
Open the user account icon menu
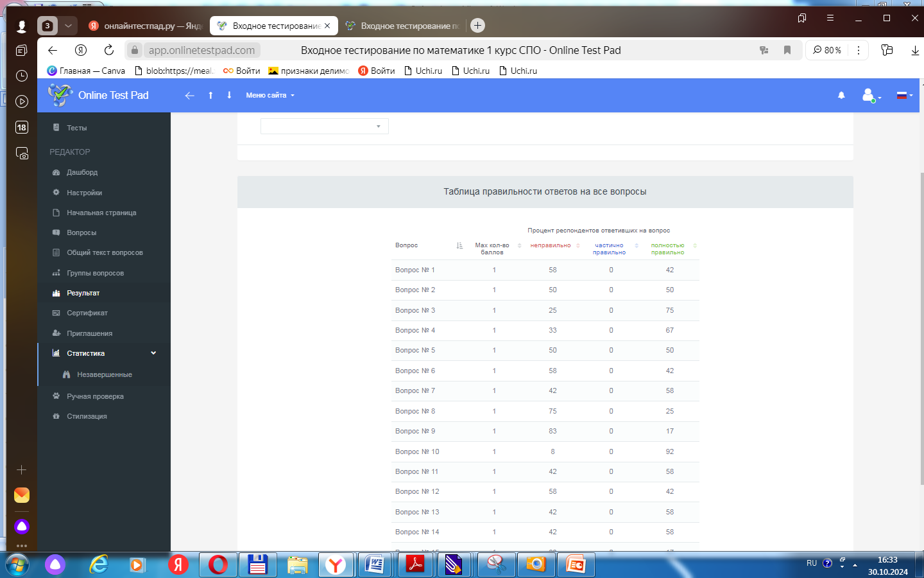869,96
